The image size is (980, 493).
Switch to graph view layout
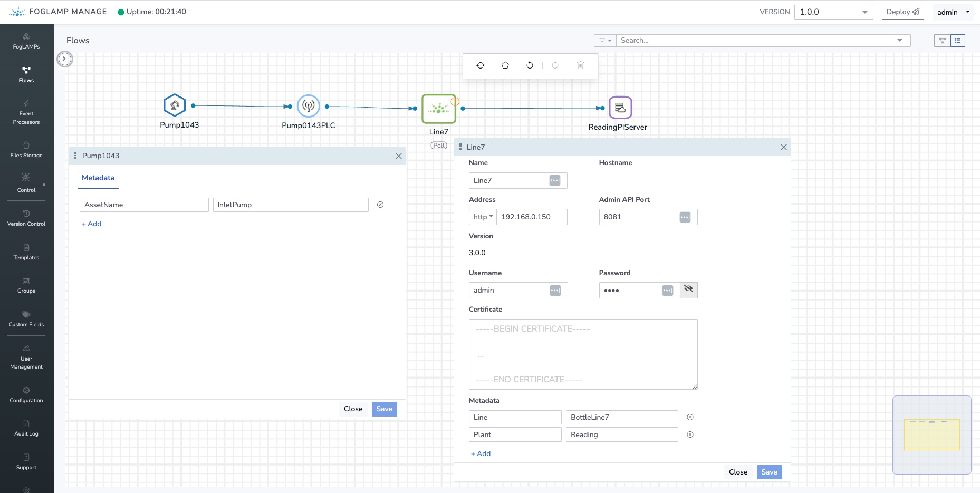[942, 41]
